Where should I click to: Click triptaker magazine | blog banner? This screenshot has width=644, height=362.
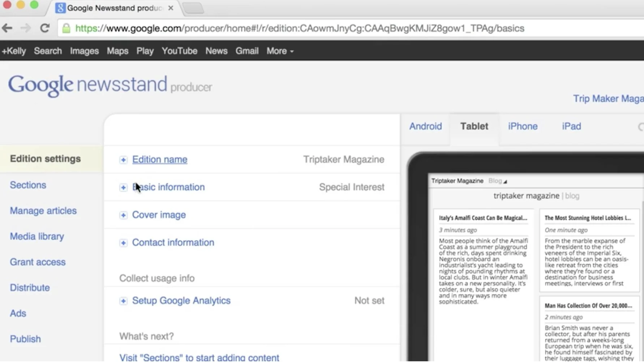[x=536, y=196]
